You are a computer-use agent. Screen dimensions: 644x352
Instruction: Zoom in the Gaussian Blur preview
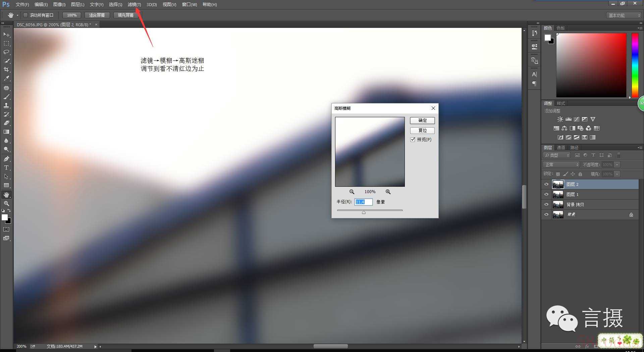pyautogui.click(x=388, y=192)
